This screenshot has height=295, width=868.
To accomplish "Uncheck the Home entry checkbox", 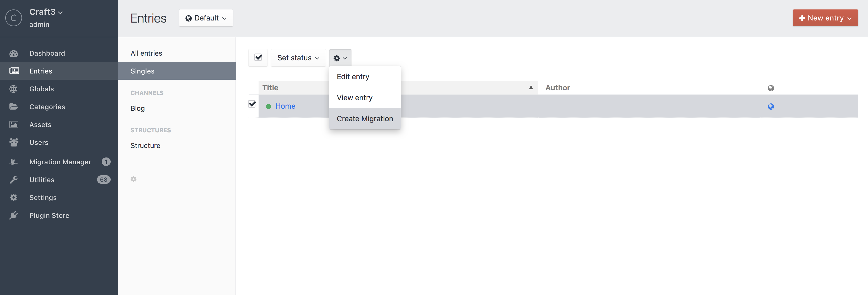I will pyautogui.click(x=252, y=104).
